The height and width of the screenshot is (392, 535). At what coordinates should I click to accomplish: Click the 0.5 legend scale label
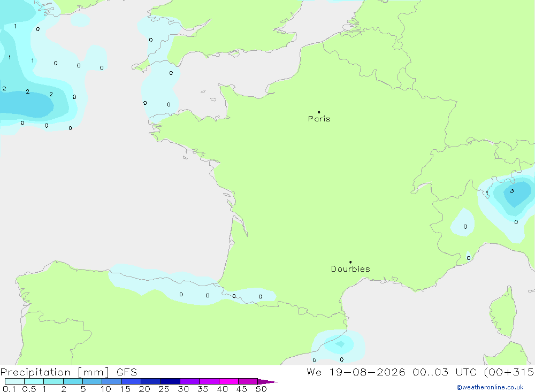coord(29,389)
